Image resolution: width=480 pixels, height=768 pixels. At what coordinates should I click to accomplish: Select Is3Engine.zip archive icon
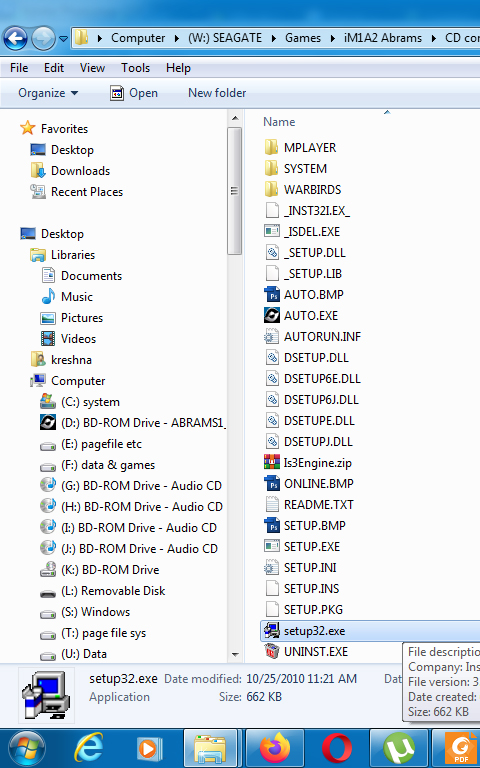(x=271, y=462)
